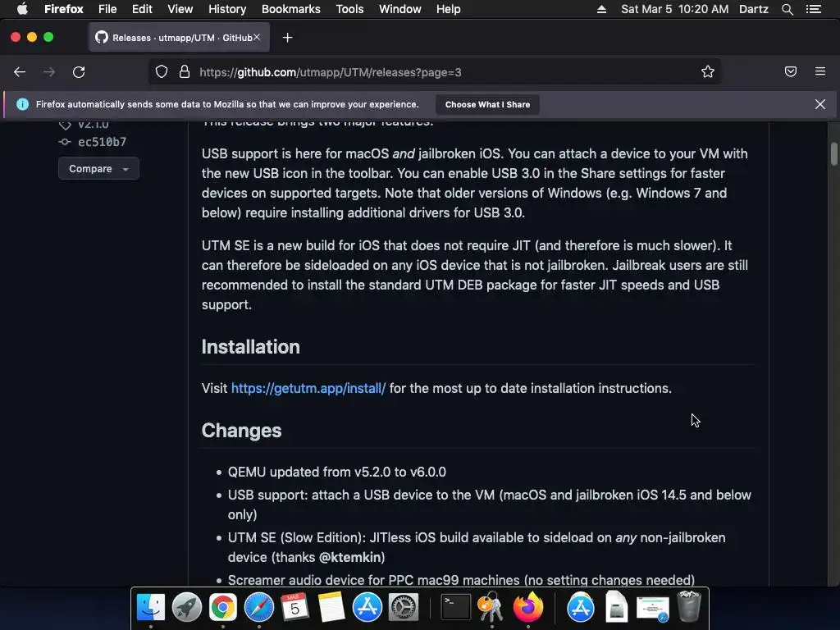Go back to the previous page

(20, 72)
